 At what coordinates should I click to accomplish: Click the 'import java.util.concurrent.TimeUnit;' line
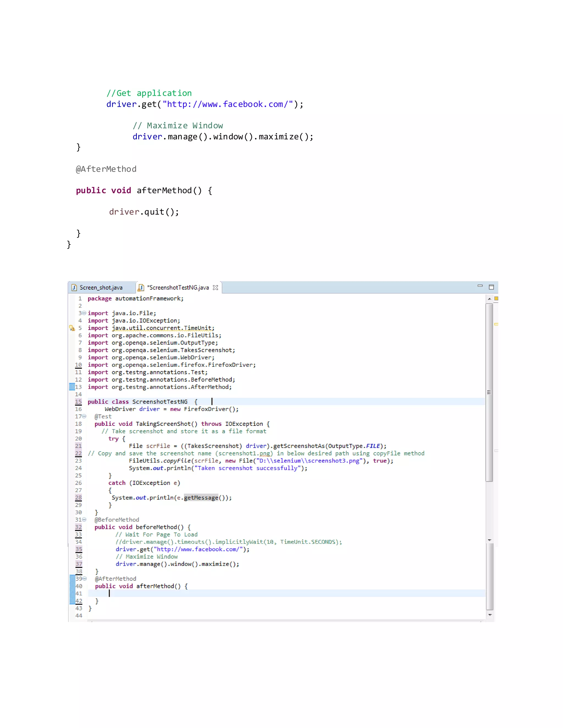[x=151, y=328]
